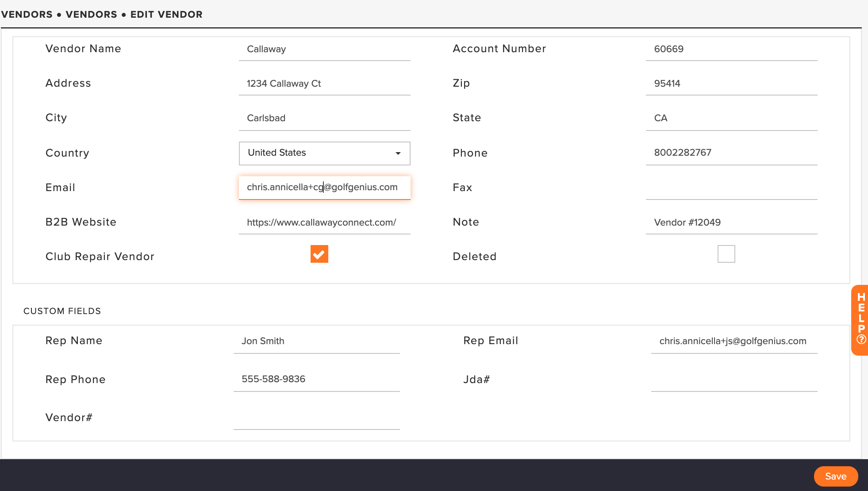Click the empty Fax field

coord(731,188)
